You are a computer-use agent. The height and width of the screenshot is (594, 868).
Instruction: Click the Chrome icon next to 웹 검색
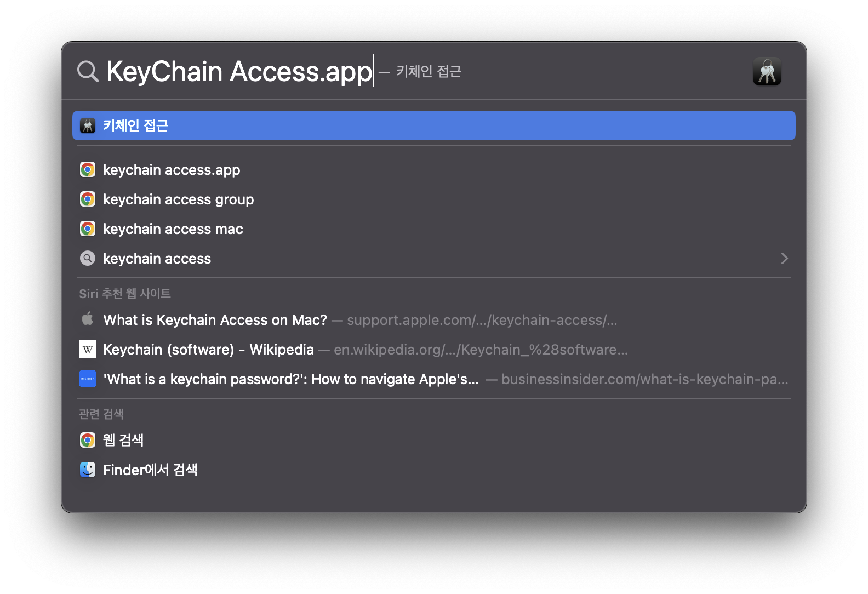click(x=88, y=439)
